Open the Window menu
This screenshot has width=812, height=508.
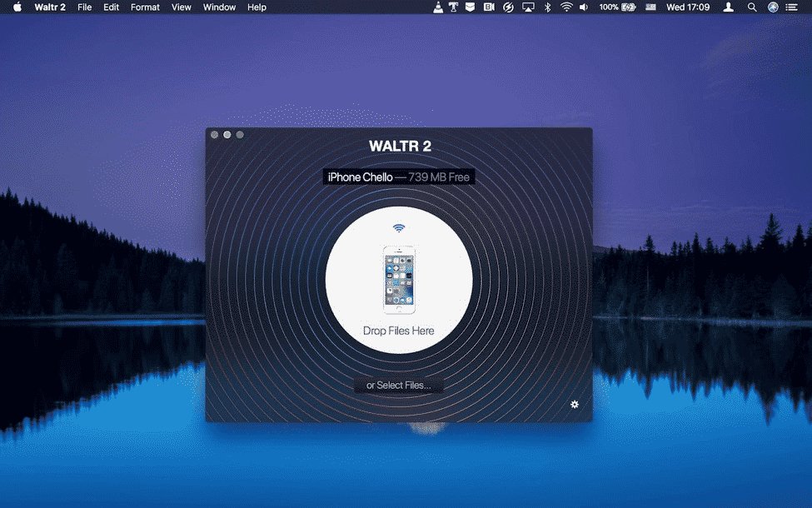pyautogui.click(x=219, y=7)
